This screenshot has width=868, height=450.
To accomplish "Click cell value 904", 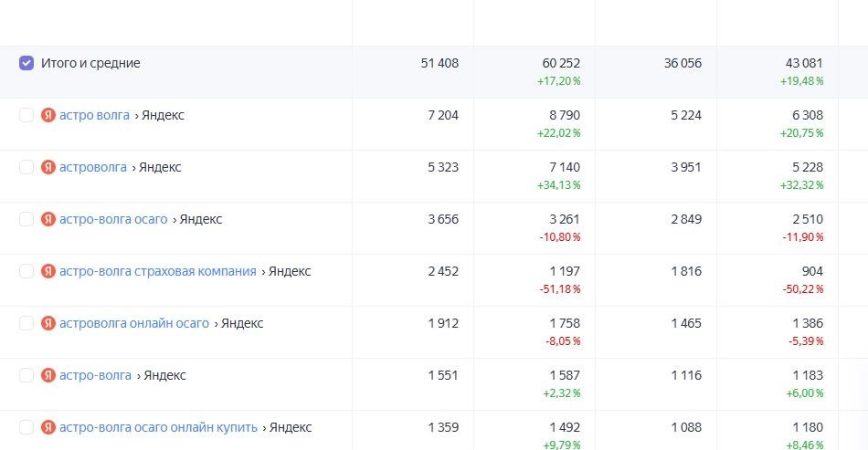I will [812, 271].
